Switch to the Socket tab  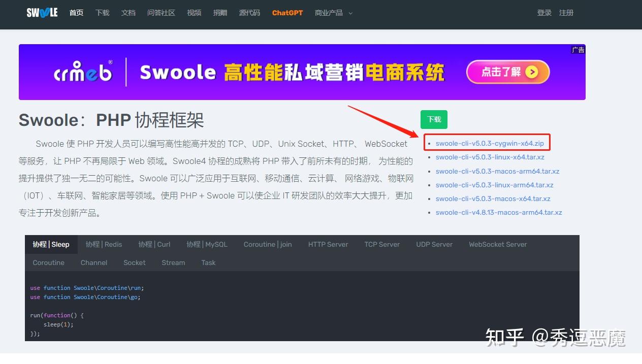pyautogui.click(x=135, y=262)
